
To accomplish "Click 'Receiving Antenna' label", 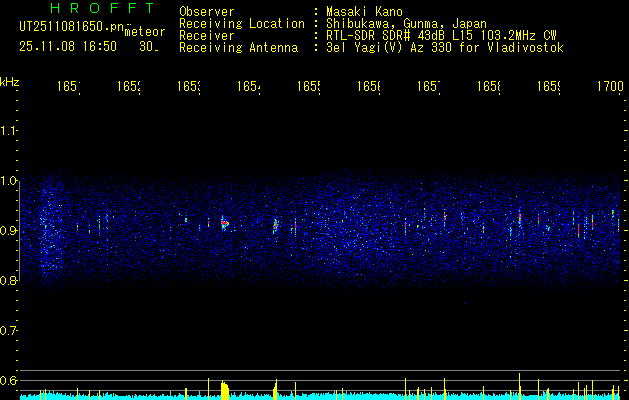I will pos(239,48).
